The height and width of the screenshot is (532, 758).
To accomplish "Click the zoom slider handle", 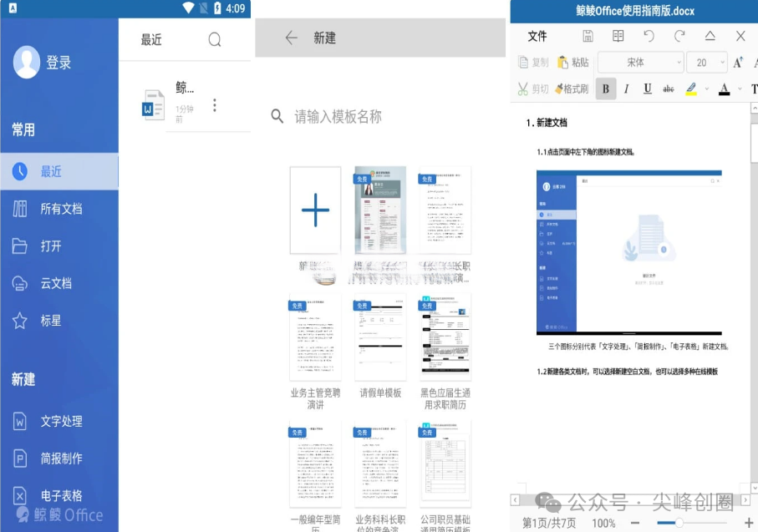I will (679, 523).
